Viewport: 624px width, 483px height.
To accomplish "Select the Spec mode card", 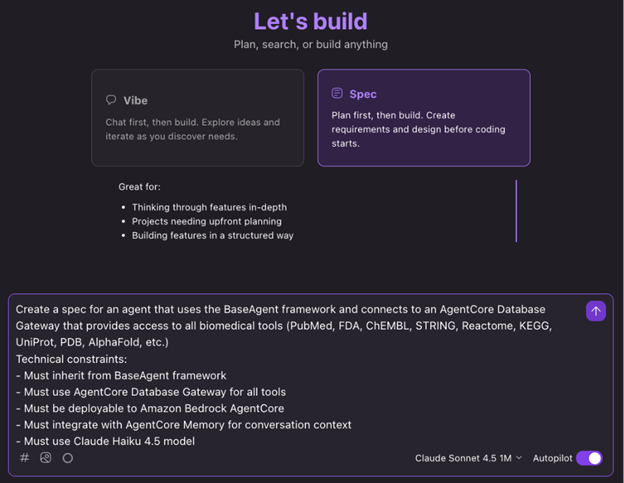I will pos(423,117).
